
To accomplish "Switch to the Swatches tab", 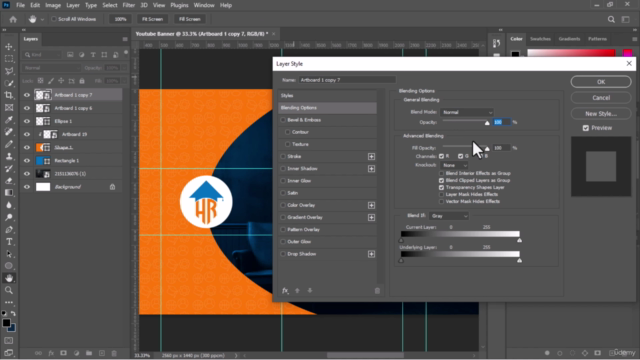I will (x=540, y=39).
